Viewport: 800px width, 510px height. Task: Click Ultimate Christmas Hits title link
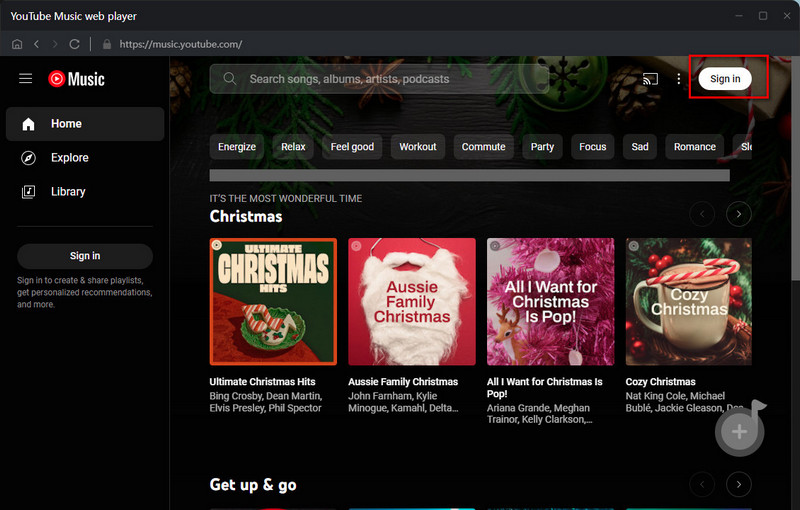tap(262, 381)
